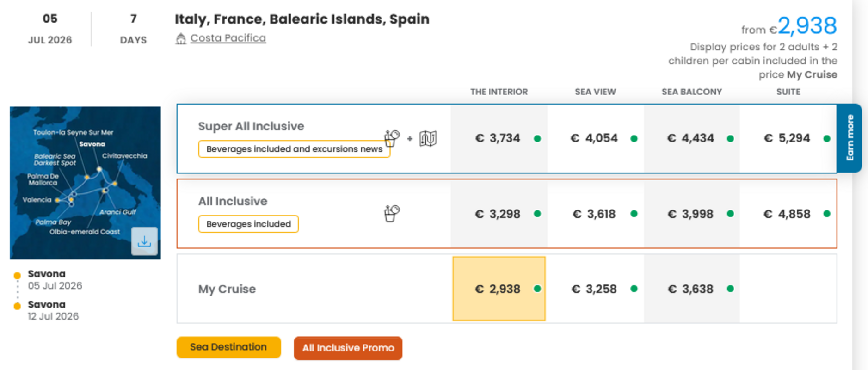
Task: Select Super All Inclusive Suite € 5,294
Action: coord(787,138)
